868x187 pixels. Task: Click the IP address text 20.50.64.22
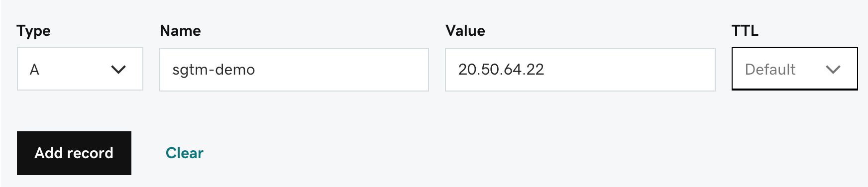[501, 70]
